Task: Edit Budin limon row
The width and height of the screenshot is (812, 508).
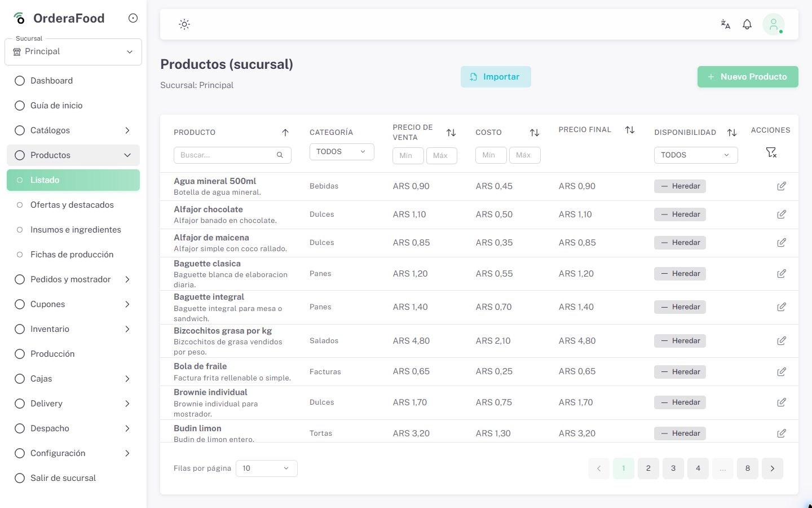Action: tap(782, 433)
